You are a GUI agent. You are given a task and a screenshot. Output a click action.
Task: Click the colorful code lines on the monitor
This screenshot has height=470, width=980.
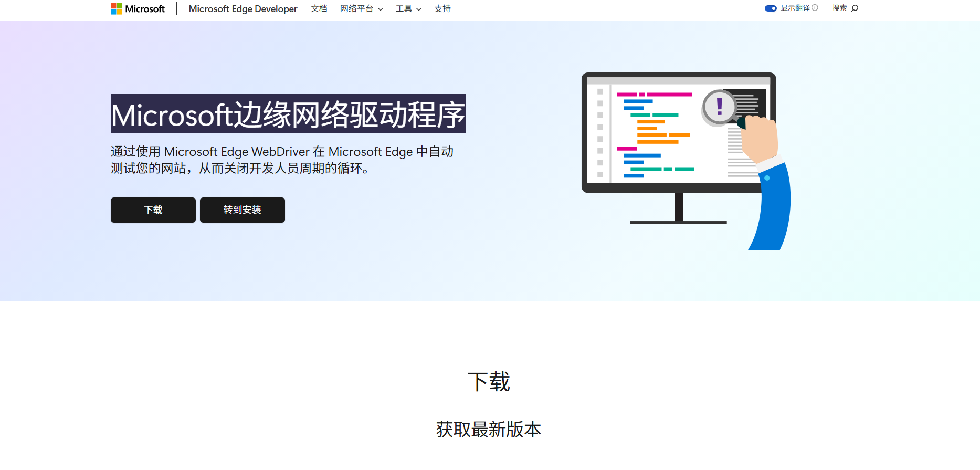655,135
